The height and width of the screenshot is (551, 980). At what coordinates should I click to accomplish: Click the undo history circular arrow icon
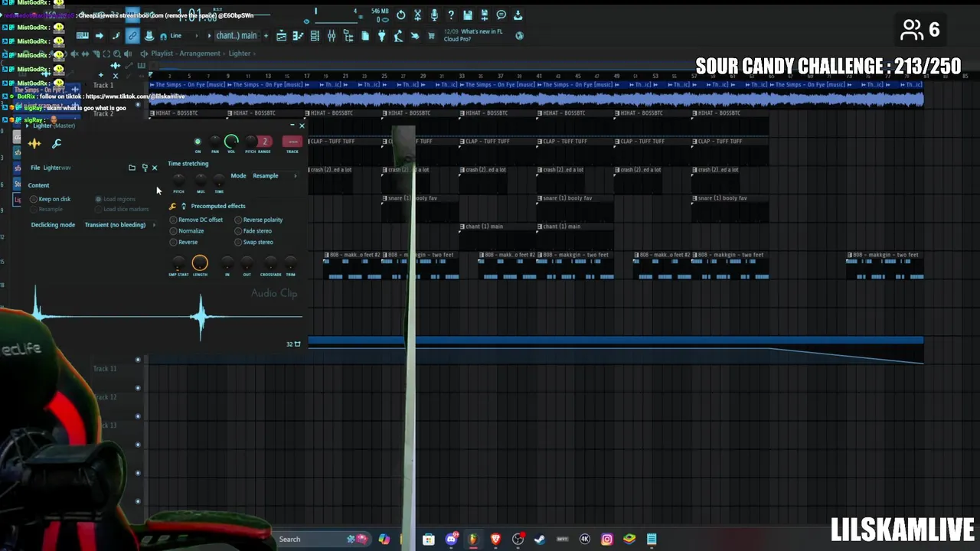(400, 15)
